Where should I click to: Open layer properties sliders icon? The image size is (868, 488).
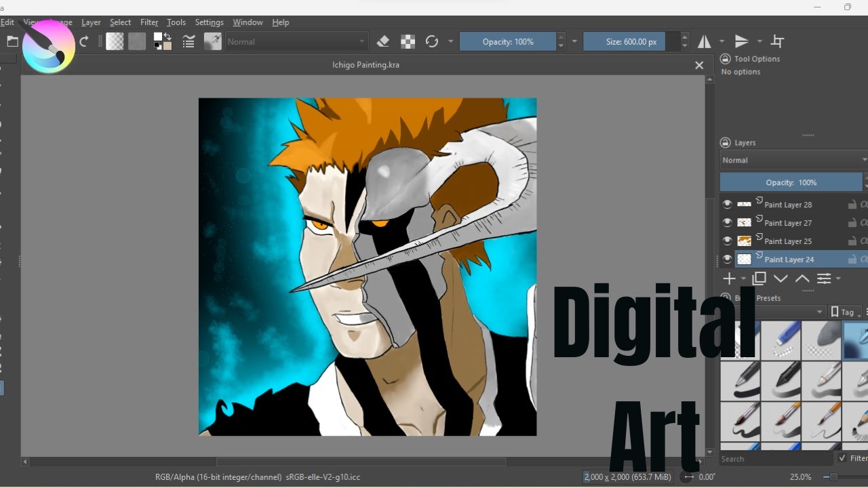(824, 279)
